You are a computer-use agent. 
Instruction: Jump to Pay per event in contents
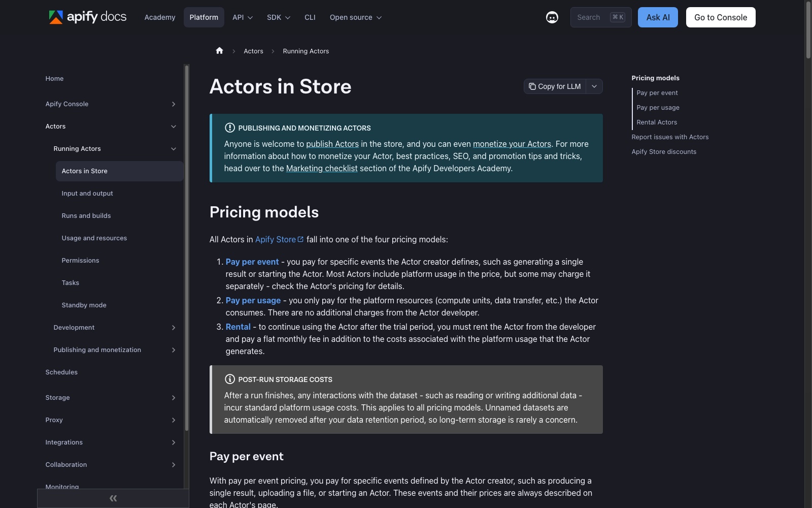pyautogui.click(x=657, y=93)
